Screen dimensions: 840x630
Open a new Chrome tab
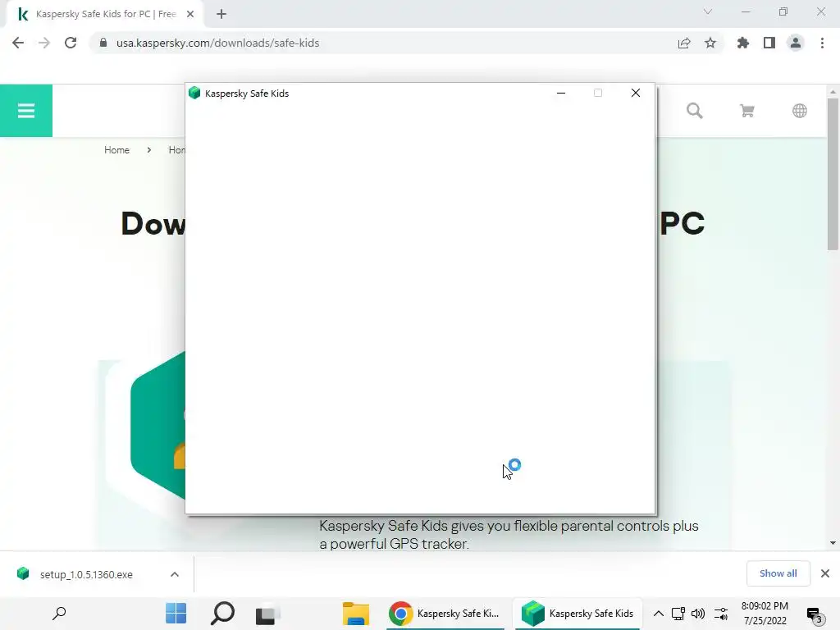221,14
